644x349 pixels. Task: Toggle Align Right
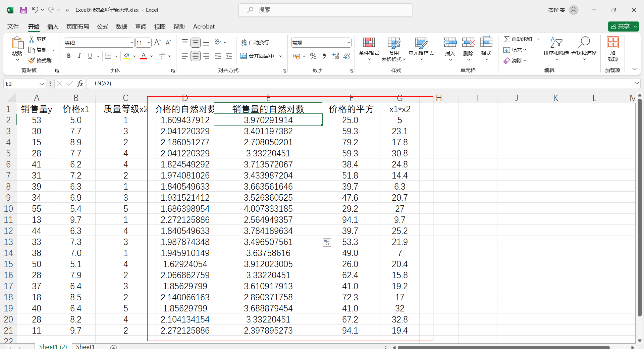tap(206, 56)
